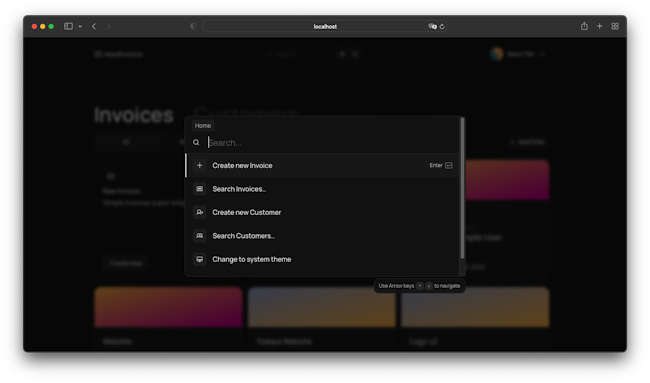The image size is (650, 383).
Task: Select Create new Customer command
Action: [x=322, y=212]
